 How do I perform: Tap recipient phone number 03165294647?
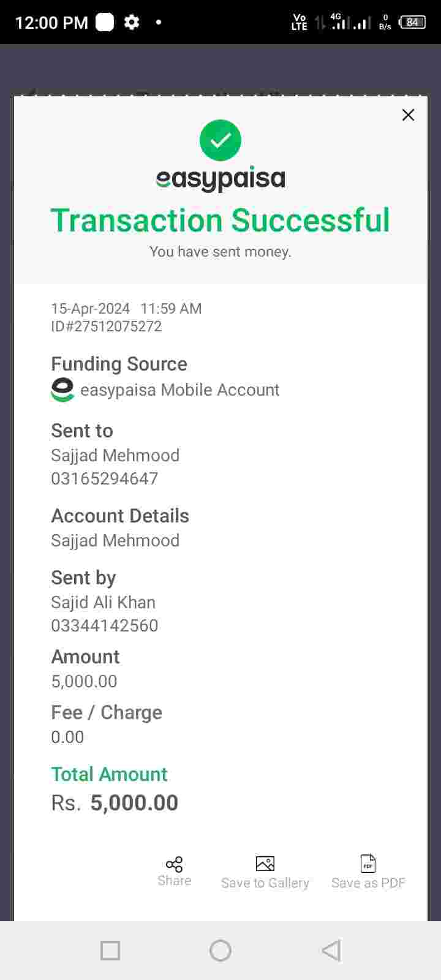(x=105, y=478)
